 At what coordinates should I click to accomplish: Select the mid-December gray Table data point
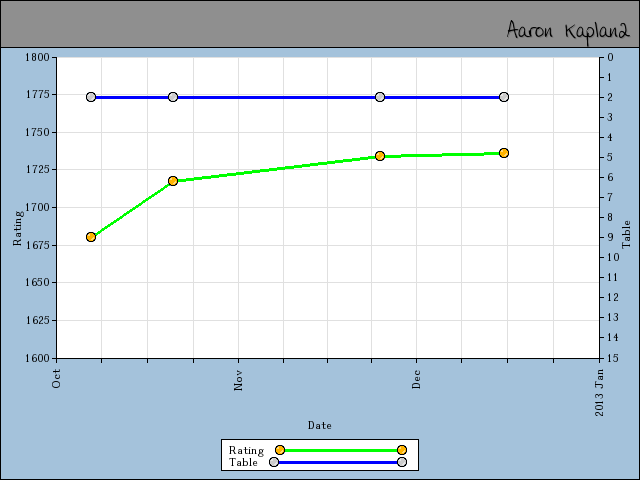[x=504, y=97]
